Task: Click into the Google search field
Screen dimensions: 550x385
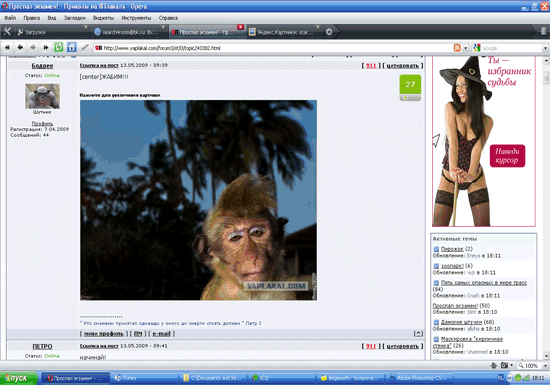Action: pos(511,48)
